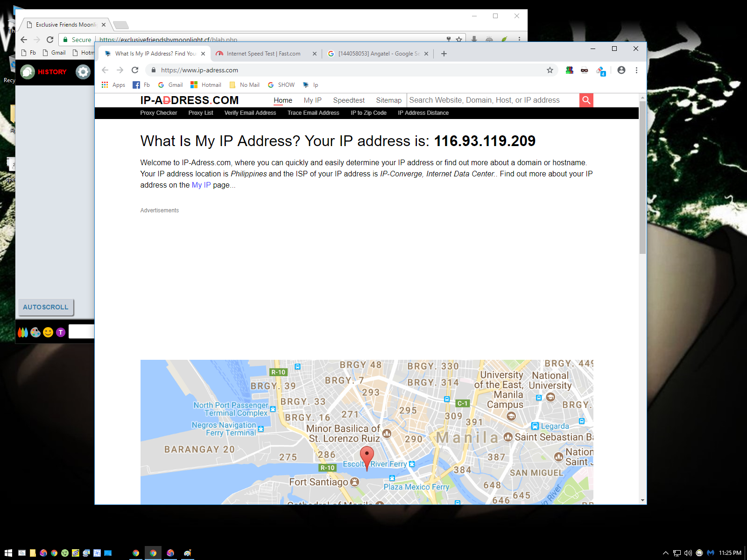Viewport: 747px width, 560px height.
Task: Open settings gear in chat window
Action: coord(83,72)
